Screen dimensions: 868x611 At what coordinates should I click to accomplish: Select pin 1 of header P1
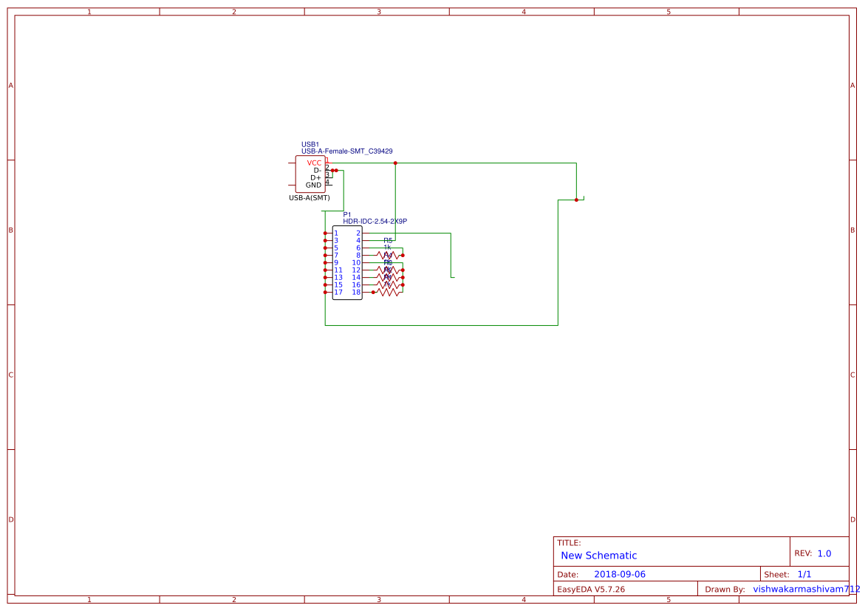coord(336,233)
